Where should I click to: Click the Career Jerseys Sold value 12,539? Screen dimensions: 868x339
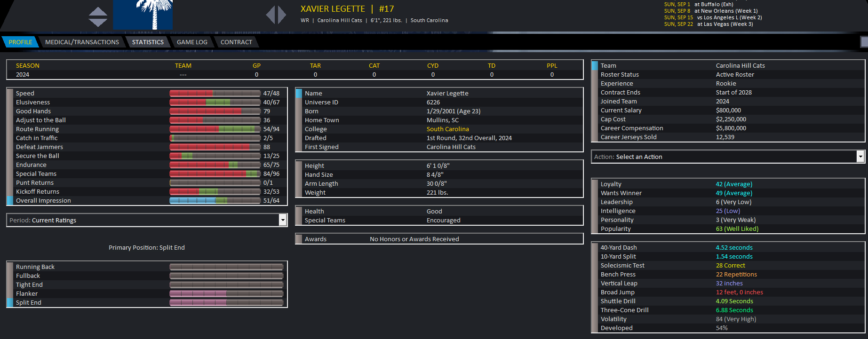725,137
